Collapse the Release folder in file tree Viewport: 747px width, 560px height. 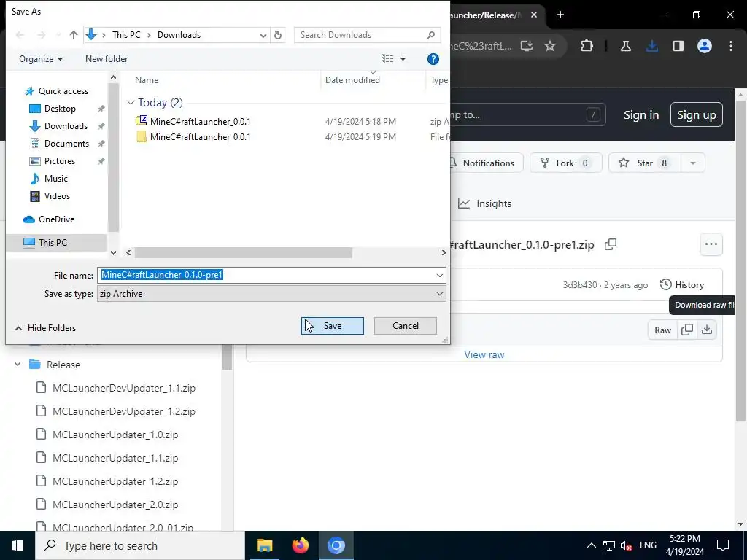point(18,365)
